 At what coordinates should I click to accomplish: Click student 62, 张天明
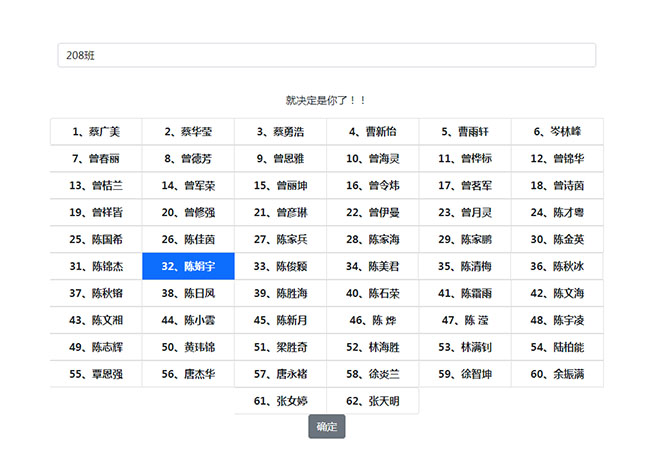click(x=373, y=401)
